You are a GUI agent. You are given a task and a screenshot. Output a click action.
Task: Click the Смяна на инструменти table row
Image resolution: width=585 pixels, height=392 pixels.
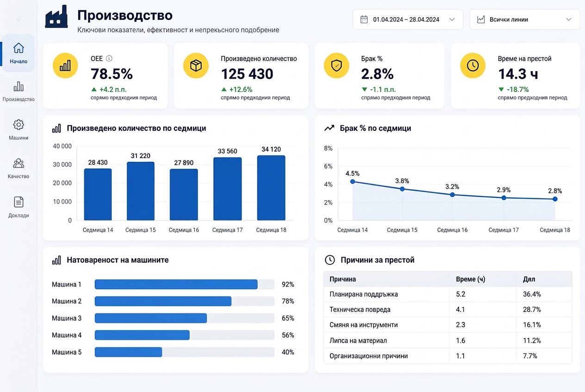click(x=448, y=325)
